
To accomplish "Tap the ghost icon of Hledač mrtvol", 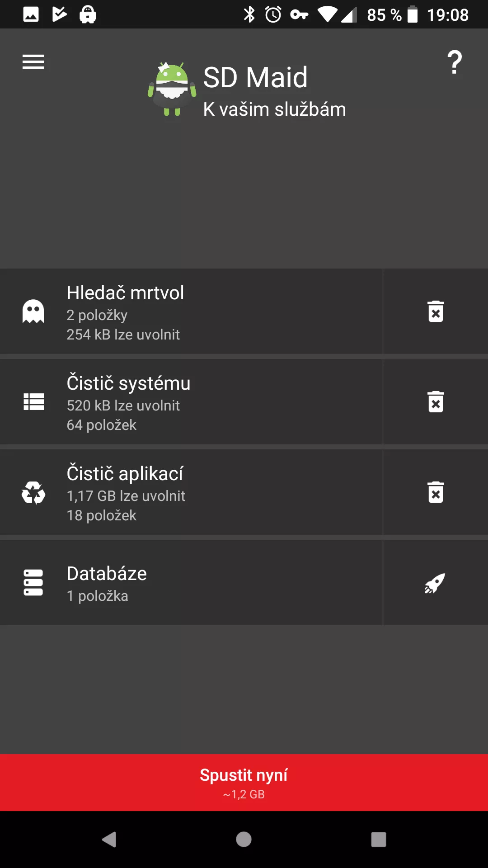I will pos(33,311).
